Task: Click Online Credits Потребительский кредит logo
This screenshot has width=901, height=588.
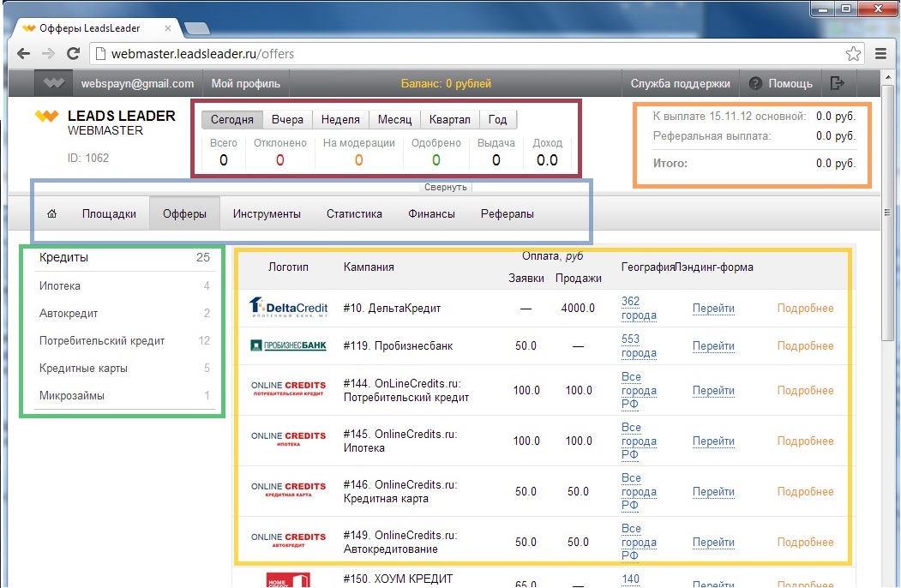Action: pos(288,388)
